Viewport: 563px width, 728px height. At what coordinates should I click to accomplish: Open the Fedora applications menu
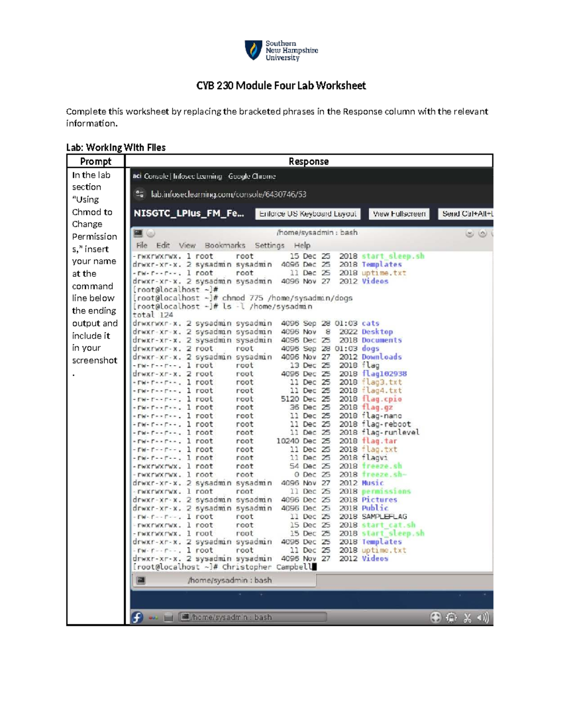pos(137,617)
